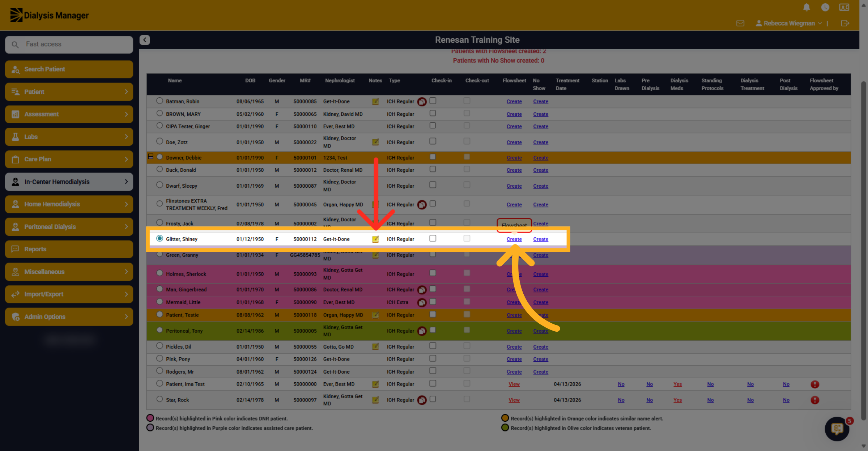Open Import/Export sidebar menu
The width and height of the screenshot is (868, 451).
pyautogui.click(x=69, y=294)
